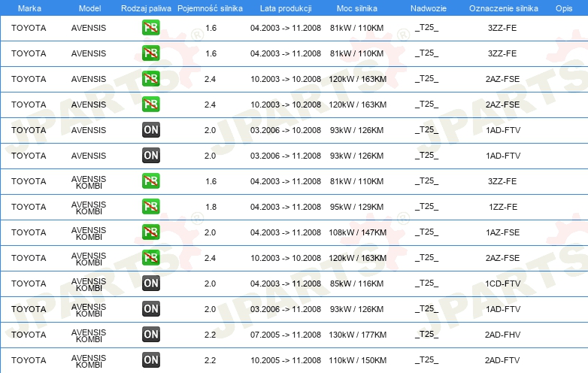Click the ON diesel icon in the 2AD-FHV row
This screenshot has height=373, width=588.
coord(150,335)
